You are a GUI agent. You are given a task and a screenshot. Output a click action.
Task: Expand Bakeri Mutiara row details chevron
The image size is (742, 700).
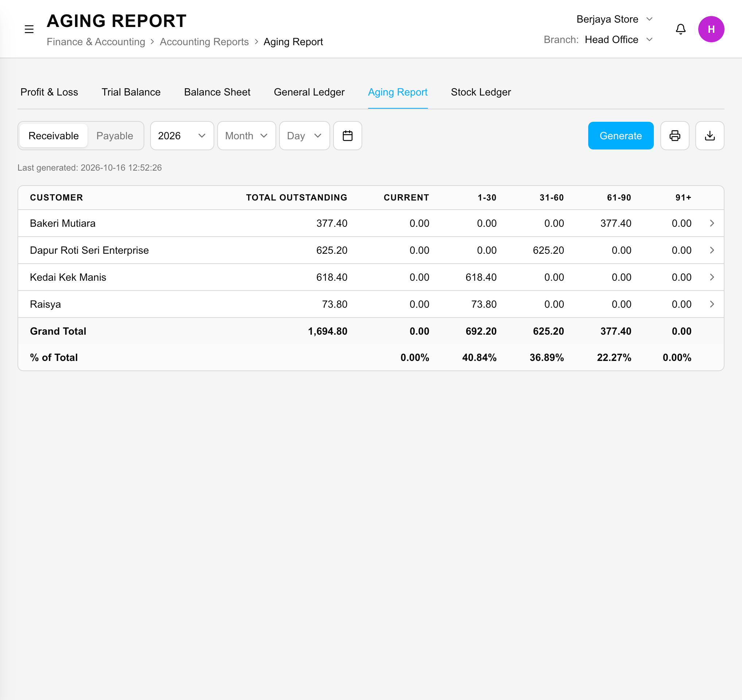click(x=712, y=223)
